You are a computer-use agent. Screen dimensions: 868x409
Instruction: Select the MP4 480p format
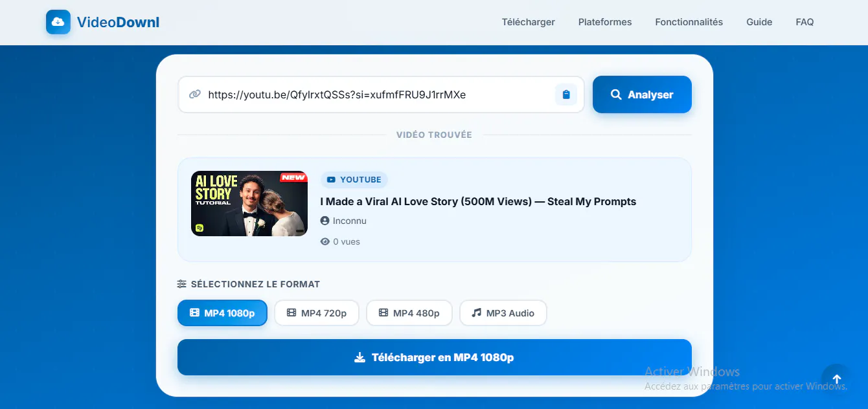tap(409, 313)
